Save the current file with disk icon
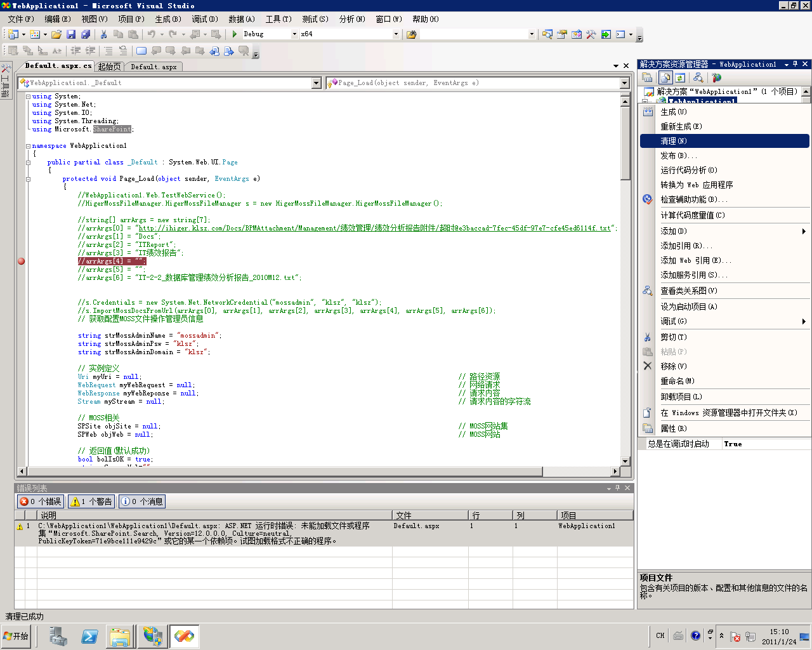 (x=71, y=34)
